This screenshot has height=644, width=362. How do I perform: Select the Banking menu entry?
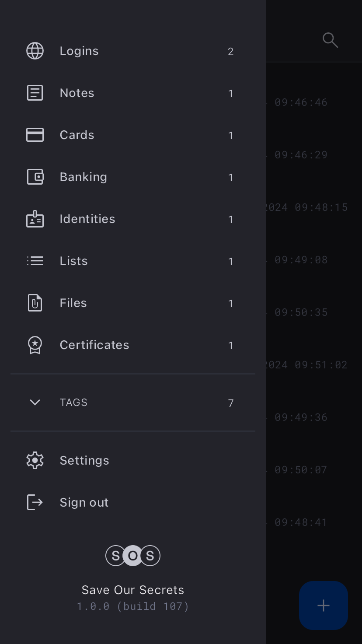[x=84, y=177]
